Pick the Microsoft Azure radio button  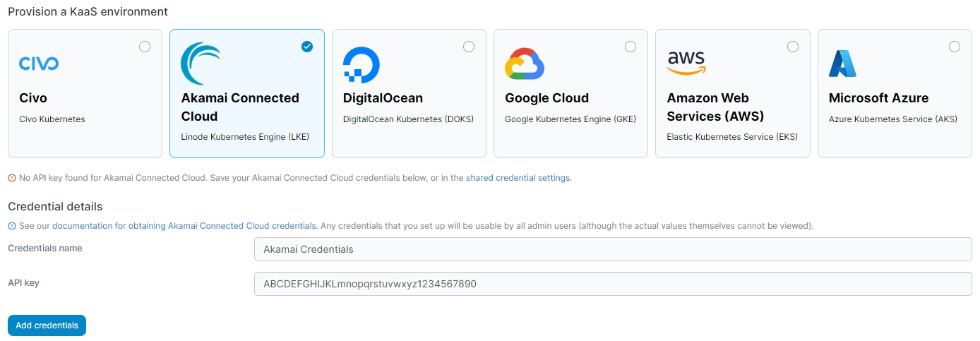[955, 47]
